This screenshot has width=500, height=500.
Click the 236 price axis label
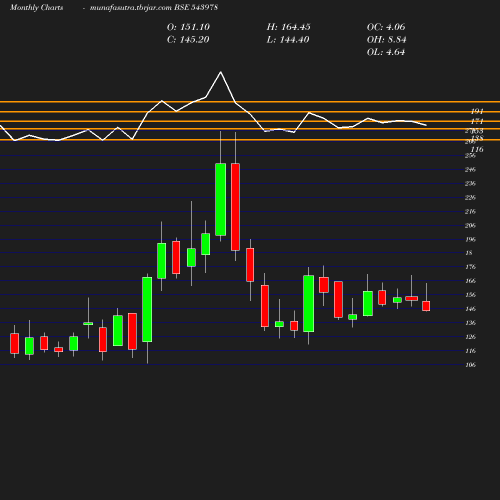[470, 184]
